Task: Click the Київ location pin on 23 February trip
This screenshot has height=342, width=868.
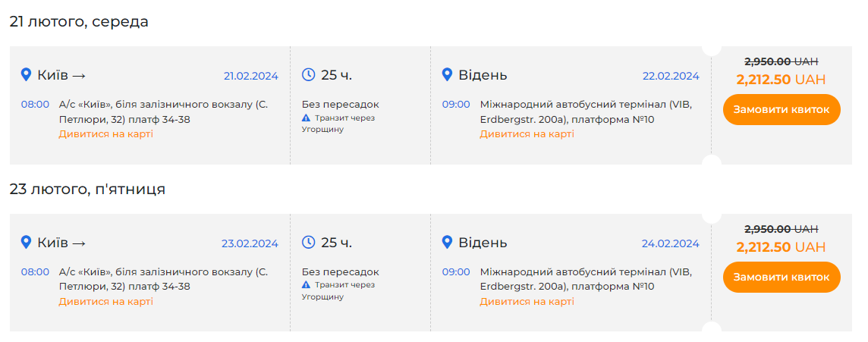Action: [26, 243]
